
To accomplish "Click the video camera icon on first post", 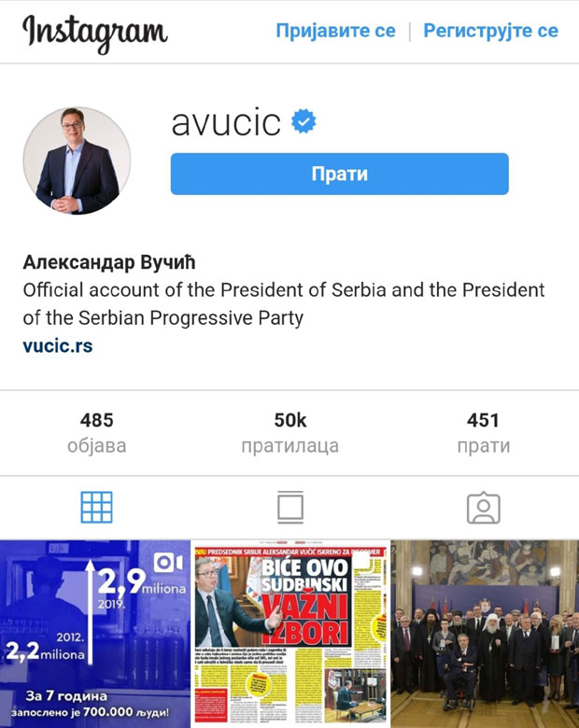I will pyautogui.click(x=168, y=563).
